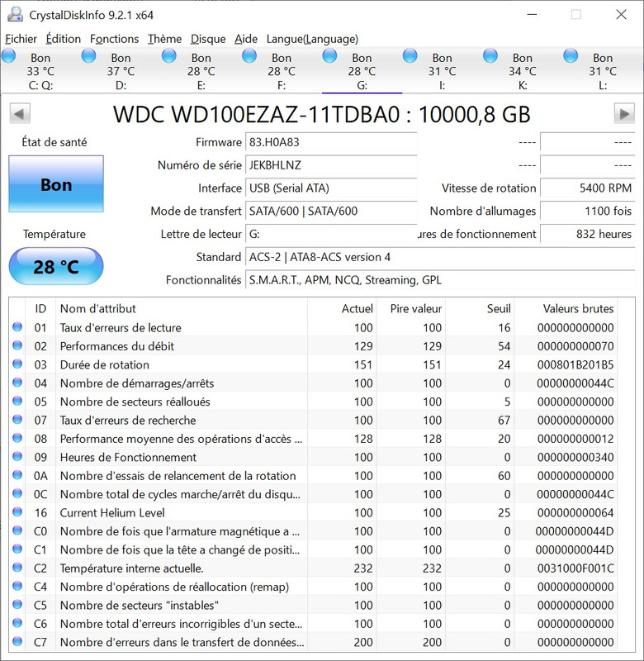Click the Firmware field 83.H0A83
This screenshot has width=644, height=661.
[331, 142]
